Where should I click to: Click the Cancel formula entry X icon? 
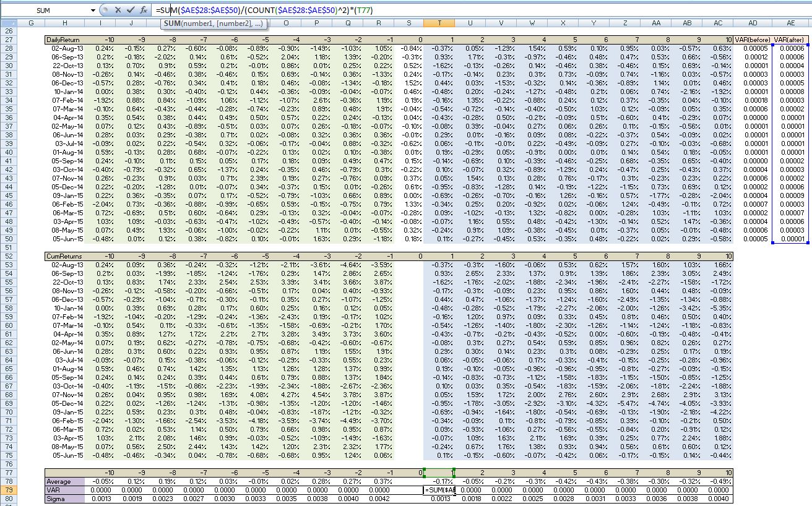(x=119, y=10)
